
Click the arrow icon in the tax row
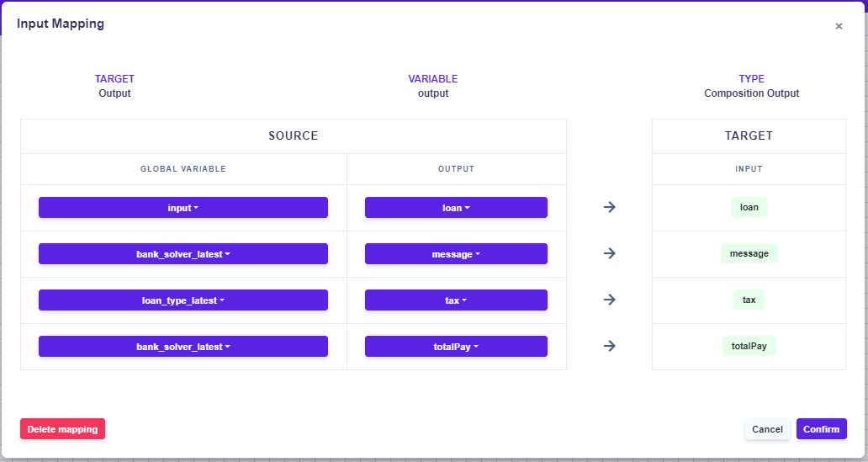click(610, 300)
